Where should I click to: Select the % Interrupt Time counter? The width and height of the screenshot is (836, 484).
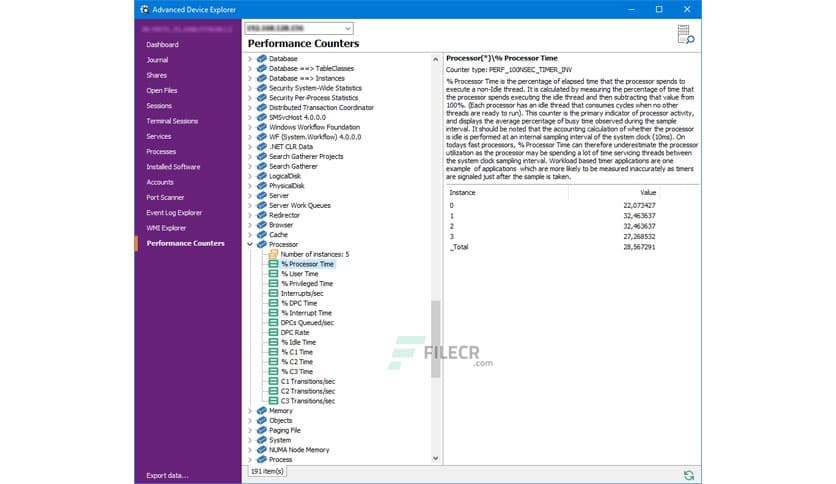[x=307, y=313]
